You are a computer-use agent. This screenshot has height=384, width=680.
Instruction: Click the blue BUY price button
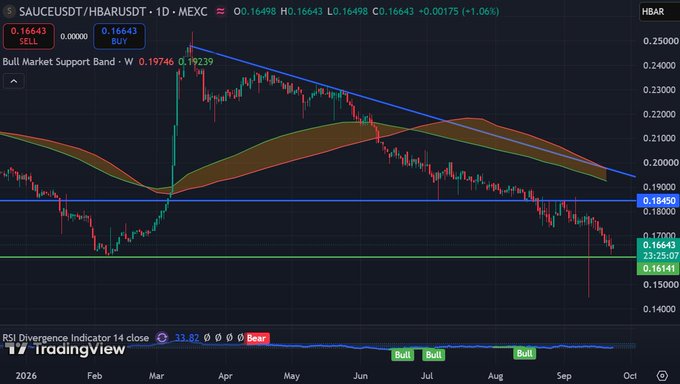click(119, 36)
